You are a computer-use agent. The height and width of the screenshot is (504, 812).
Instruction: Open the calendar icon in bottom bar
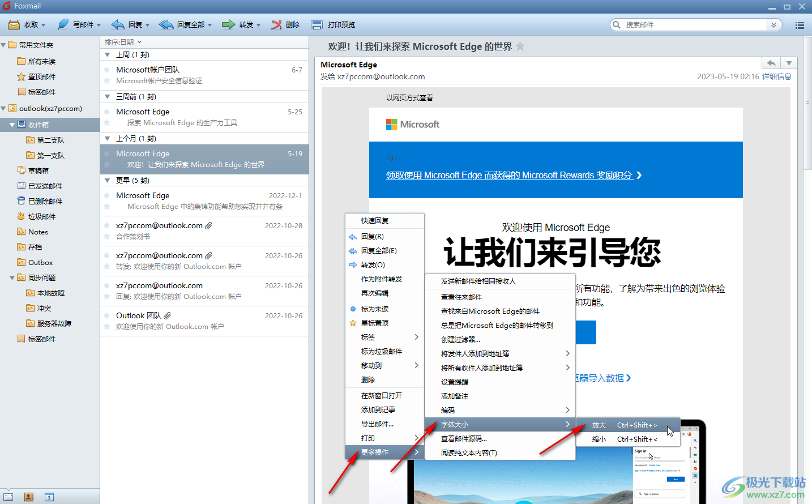49,497
